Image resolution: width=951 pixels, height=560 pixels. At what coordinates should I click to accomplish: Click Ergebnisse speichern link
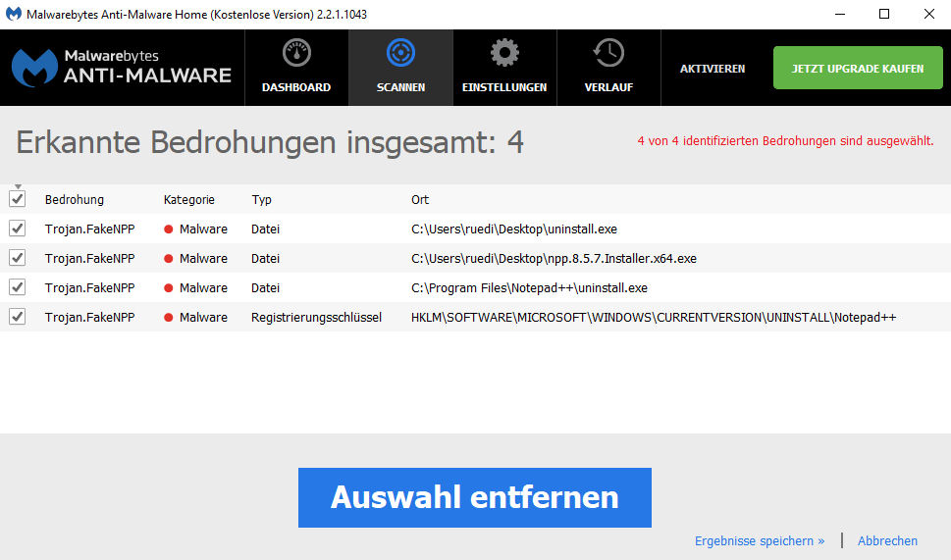pos(760,540)
